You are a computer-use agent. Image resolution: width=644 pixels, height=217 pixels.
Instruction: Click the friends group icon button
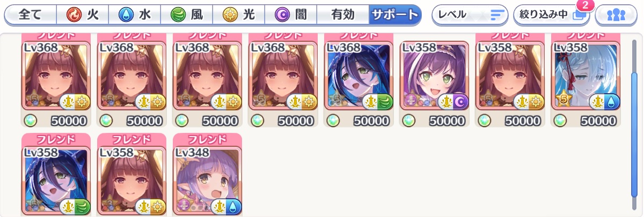pyautogui.click(x=616, y=15)
